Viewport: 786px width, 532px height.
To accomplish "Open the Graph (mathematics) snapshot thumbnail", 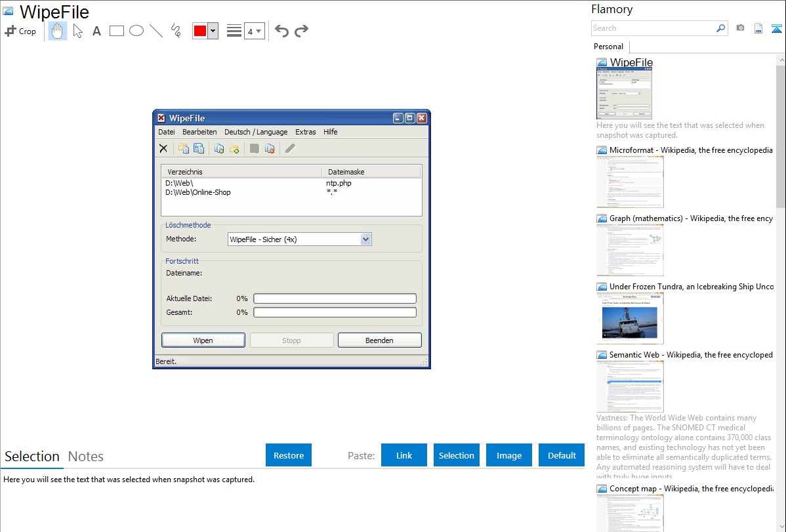I will tap(630, 250).
